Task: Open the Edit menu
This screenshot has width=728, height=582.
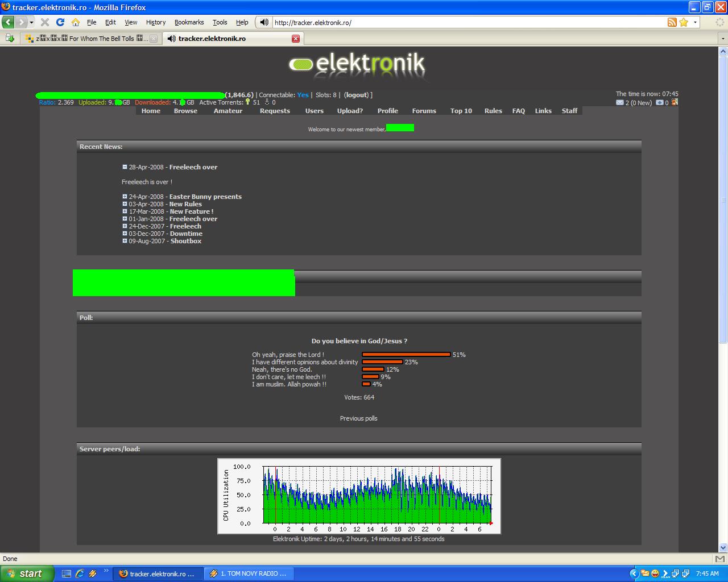Action: (x=110, y=22)
